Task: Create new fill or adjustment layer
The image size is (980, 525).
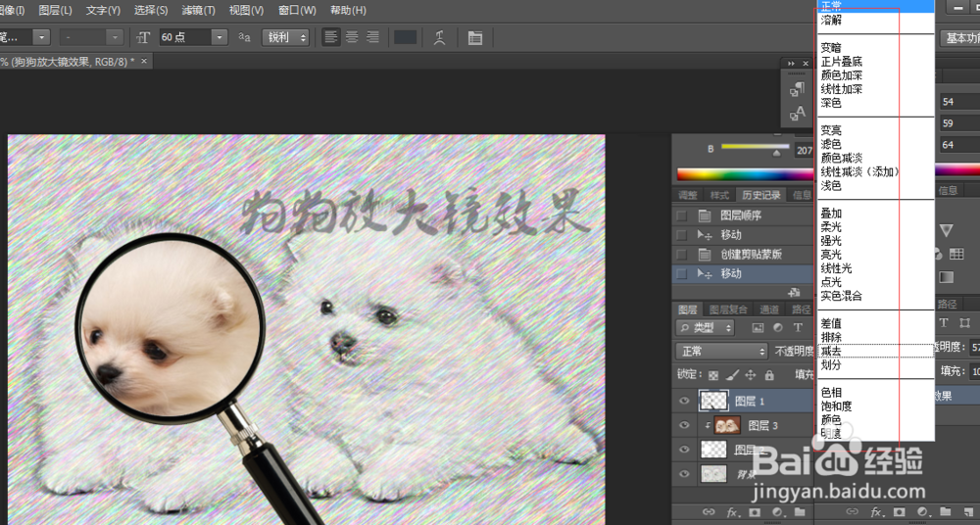Action: pyautogui.click(x=777, y=512)
